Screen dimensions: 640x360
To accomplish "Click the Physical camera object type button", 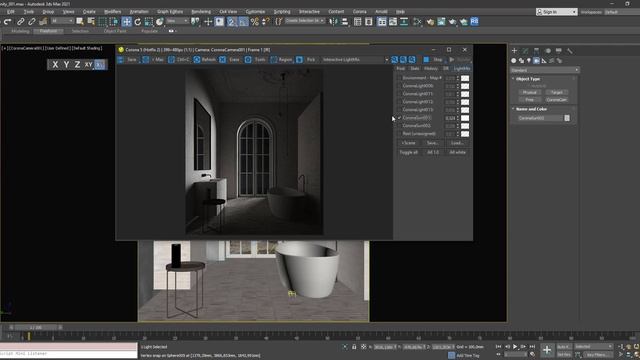I will (529, 92).
